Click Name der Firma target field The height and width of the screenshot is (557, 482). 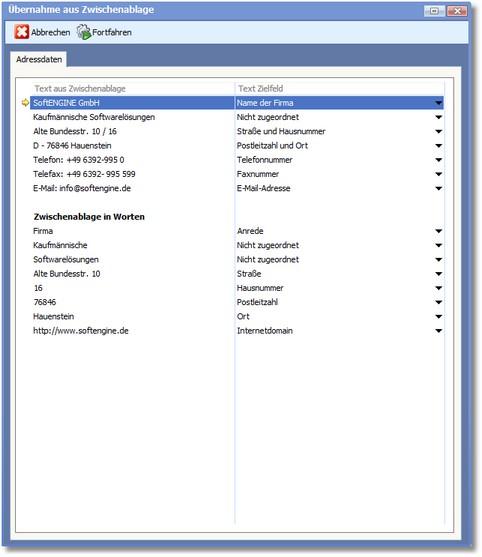tap(339, 103)
